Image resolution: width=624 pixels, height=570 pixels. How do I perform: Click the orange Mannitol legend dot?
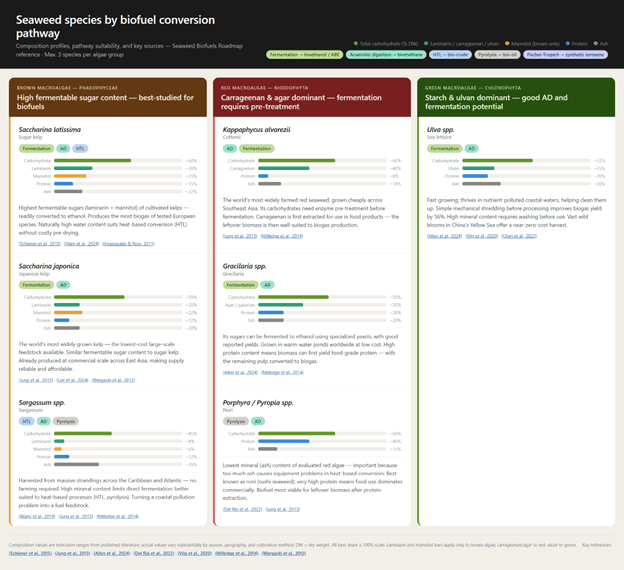(507, 43)
